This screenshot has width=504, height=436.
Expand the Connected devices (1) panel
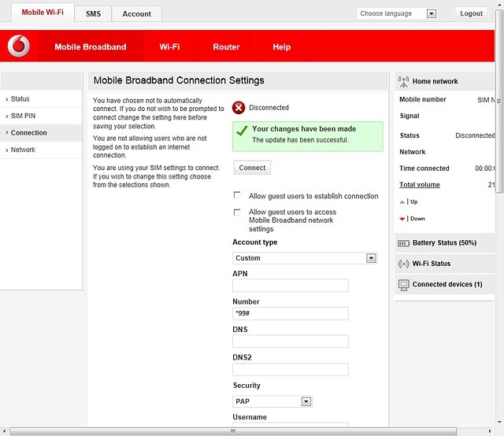point(444,285)
